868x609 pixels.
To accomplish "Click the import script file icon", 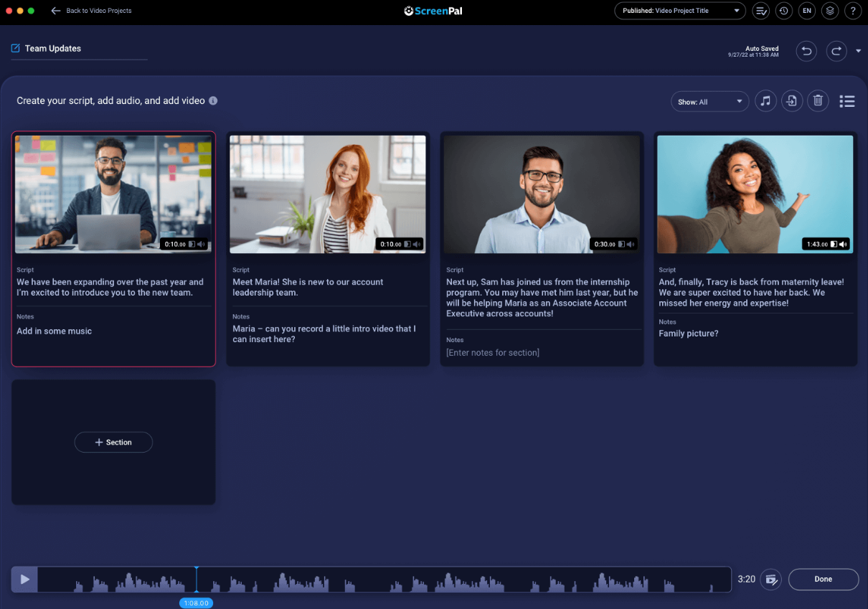I will [x=791, y=101].
